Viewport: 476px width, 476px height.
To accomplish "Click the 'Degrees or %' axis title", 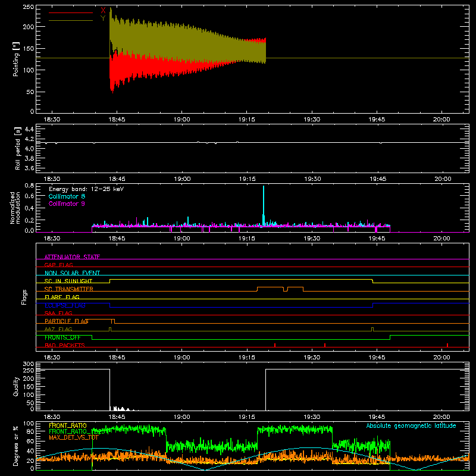I will (x=16, y=446).
